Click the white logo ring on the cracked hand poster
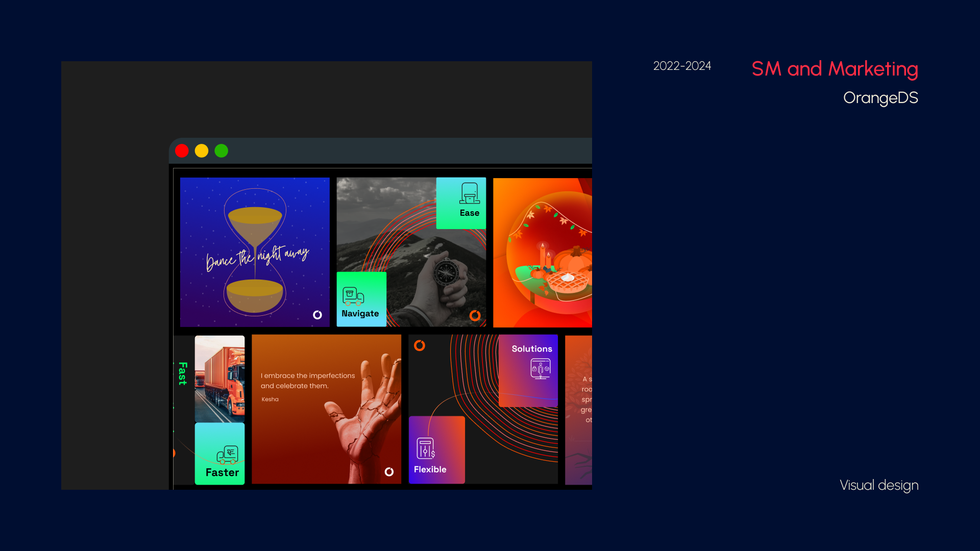Screen dimensions: 980x551 click(389, 471)
